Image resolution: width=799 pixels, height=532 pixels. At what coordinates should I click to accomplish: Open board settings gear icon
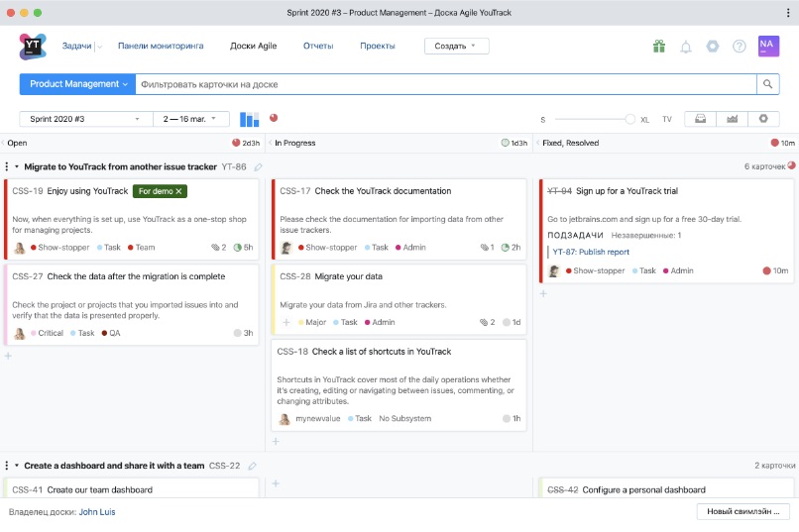pos(763,119)
